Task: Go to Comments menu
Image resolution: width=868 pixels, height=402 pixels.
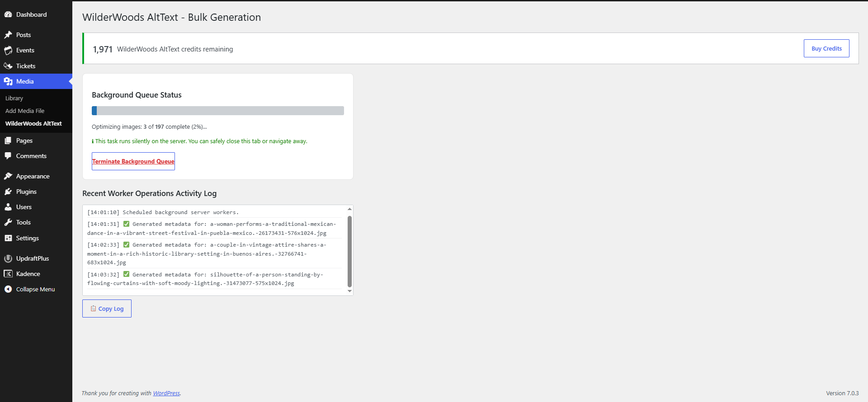Action: pyautogui.click(x=31, y=156)
